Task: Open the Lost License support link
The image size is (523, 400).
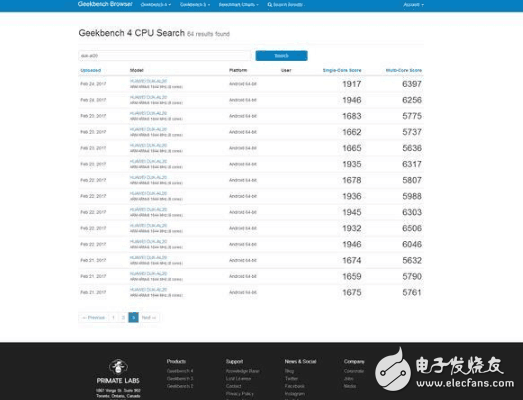Action: coord(238,379)
